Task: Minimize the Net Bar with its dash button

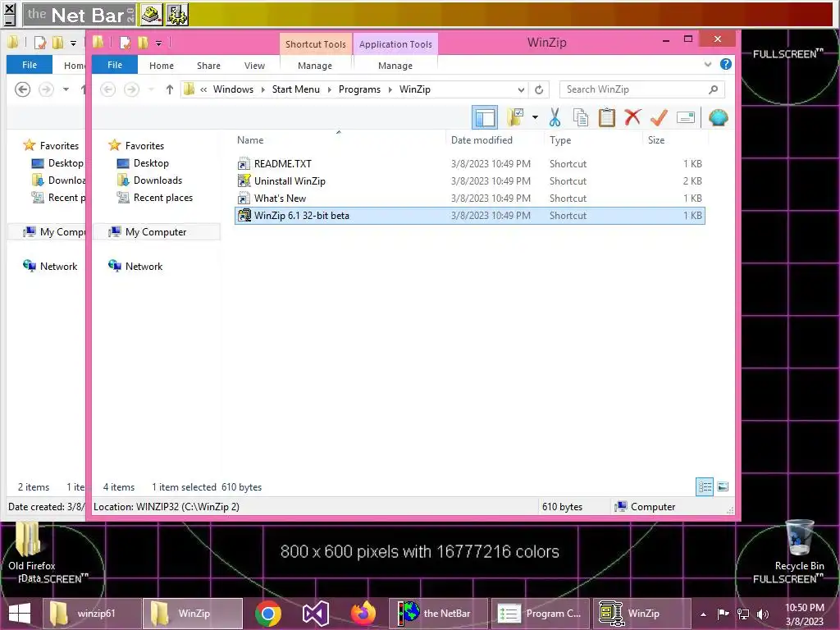Action: click(x=9, y=21)
